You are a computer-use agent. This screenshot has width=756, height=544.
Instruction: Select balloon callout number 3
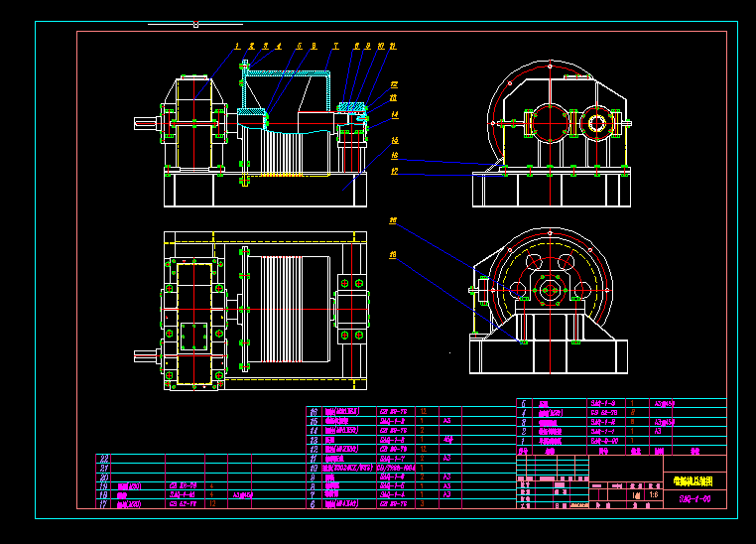point(266,47)
